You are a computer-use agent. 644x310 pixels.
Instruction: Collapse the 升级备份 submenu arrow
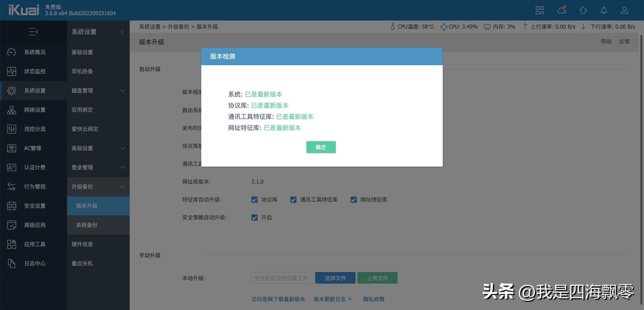tap(123, 186)
